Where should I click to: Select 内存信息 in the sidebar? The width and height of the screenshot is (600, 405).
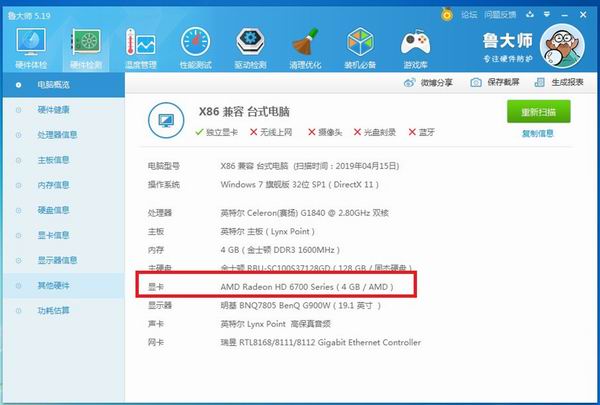pyautogui.click(x=64, y=185)
